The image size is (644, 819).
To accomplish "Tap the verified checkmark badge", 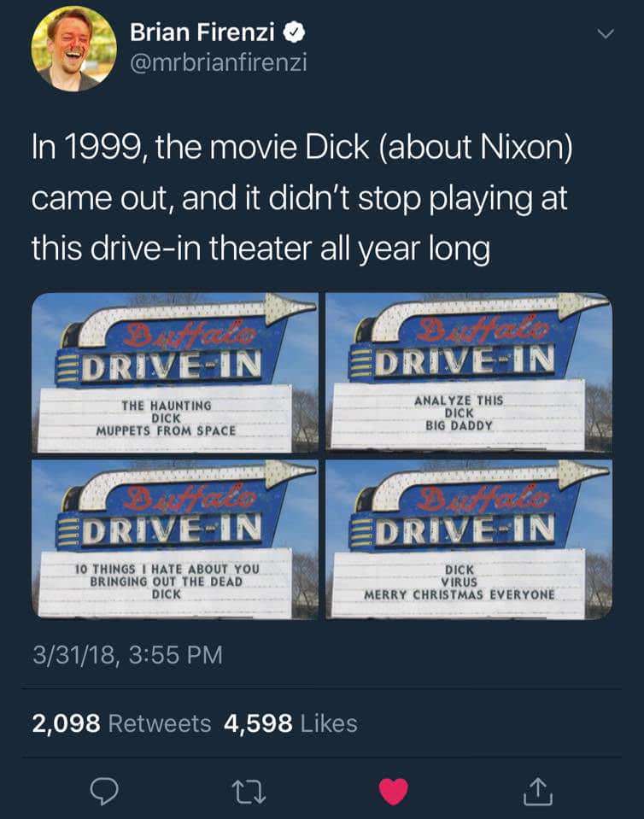I will coord(295,33).
